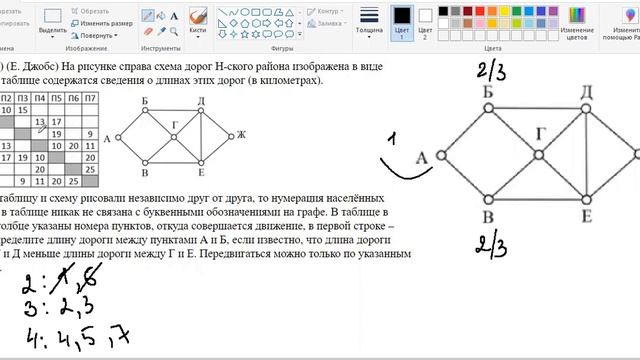Choose the diamond shape

[x=233, y=23]
